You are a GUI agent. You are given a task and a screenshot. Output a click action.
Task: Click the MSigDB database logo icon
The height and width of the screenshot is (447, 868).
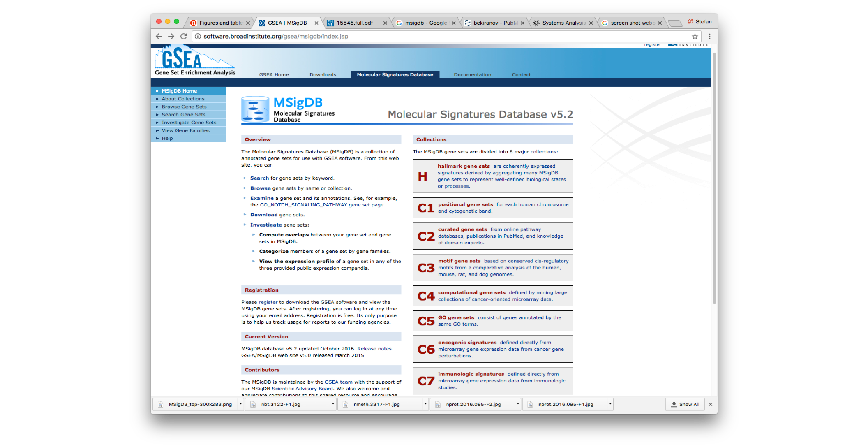coord(255,109)
